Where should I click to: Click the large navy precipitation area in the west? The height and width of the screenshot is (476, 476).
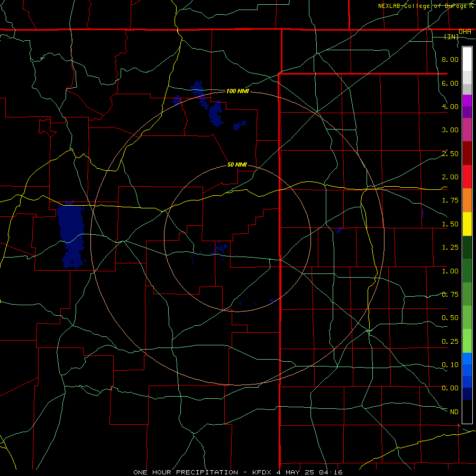point(71,234)
